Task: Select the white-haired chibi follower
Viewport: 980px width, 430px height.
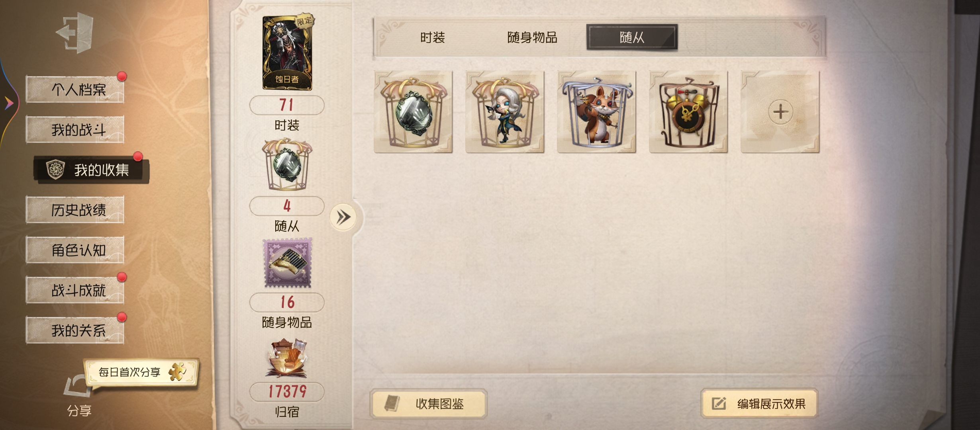Action: [505, 111]
